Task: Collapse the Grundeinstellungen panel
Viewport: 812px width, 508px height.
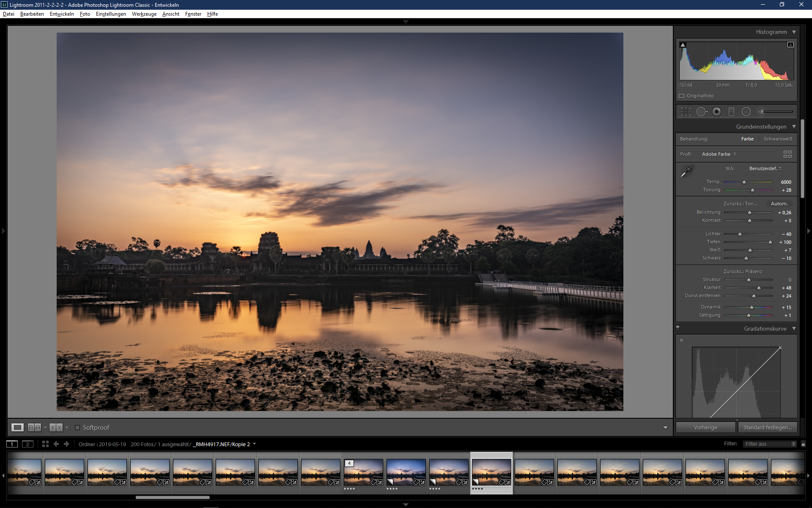Action: [x=794, y=127]
